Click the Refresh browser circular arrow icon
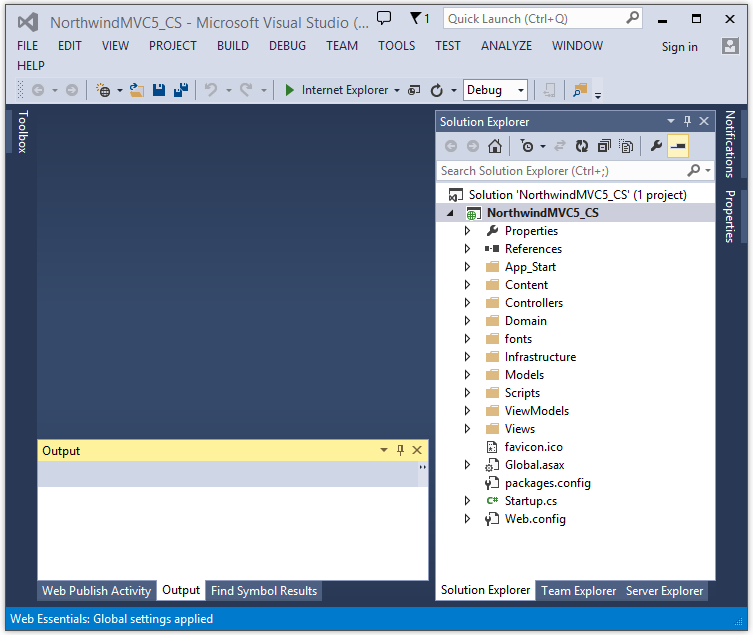 (437, 90)
